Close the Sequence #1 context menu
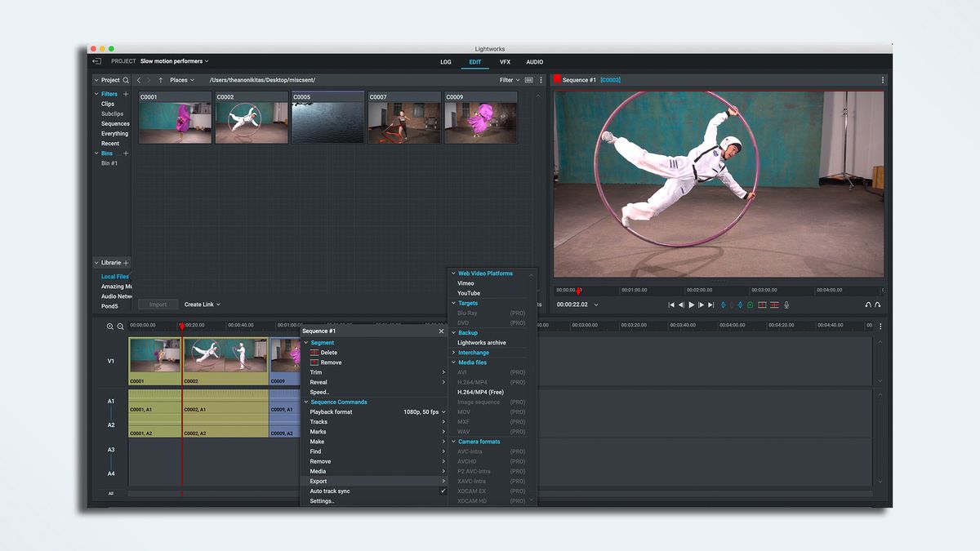The width and height of the screenshot is (980, 551). [x=442, y=331]
